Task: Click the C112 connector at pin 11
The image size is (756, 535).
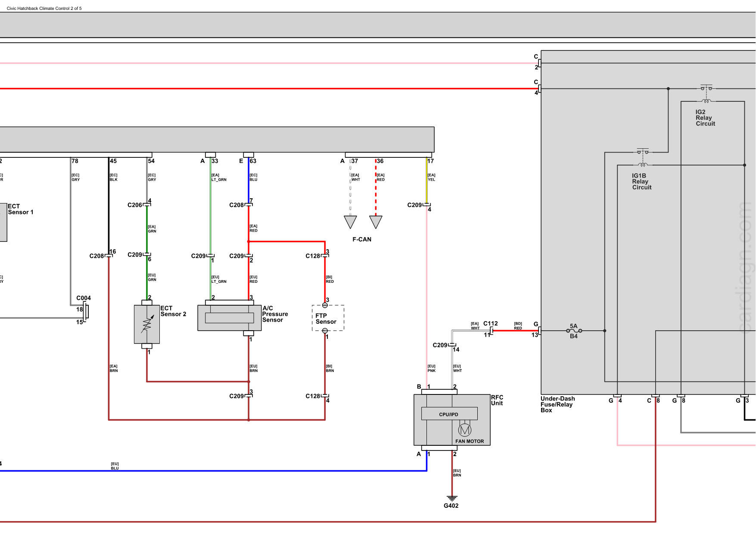Action: [x=491, y=331]
